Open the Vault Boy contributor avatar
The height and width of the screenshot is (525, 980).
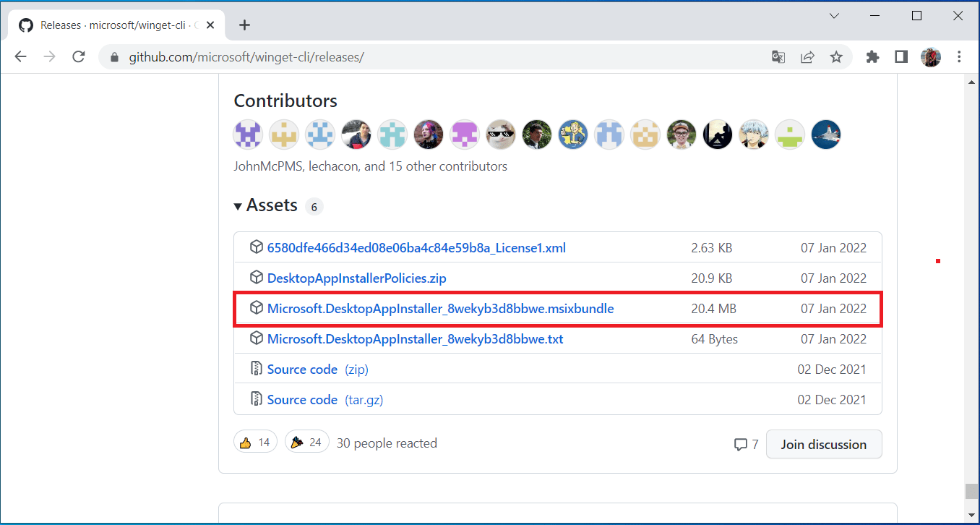(573, 135)
